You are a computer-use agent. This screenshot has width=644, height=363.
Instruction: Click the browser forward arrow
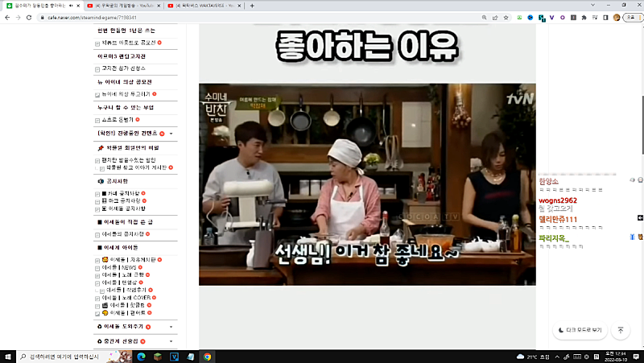18,18
